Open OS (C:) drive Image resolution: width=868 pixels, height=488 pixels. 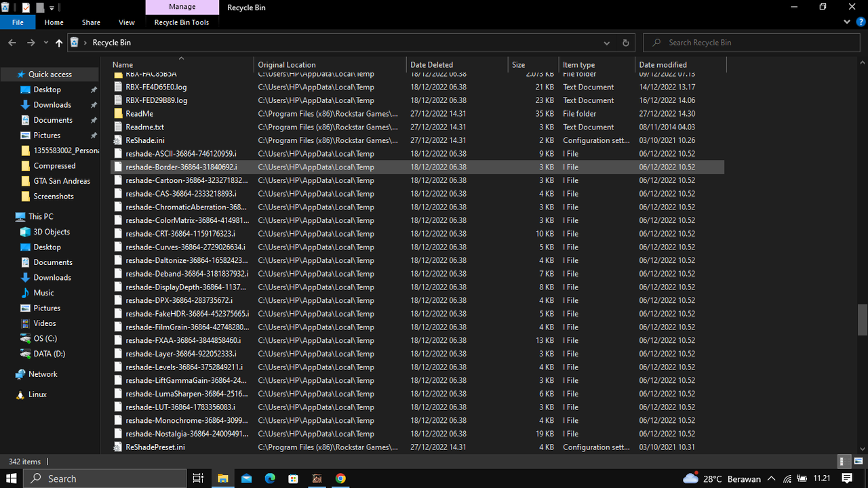coord(45,338)
